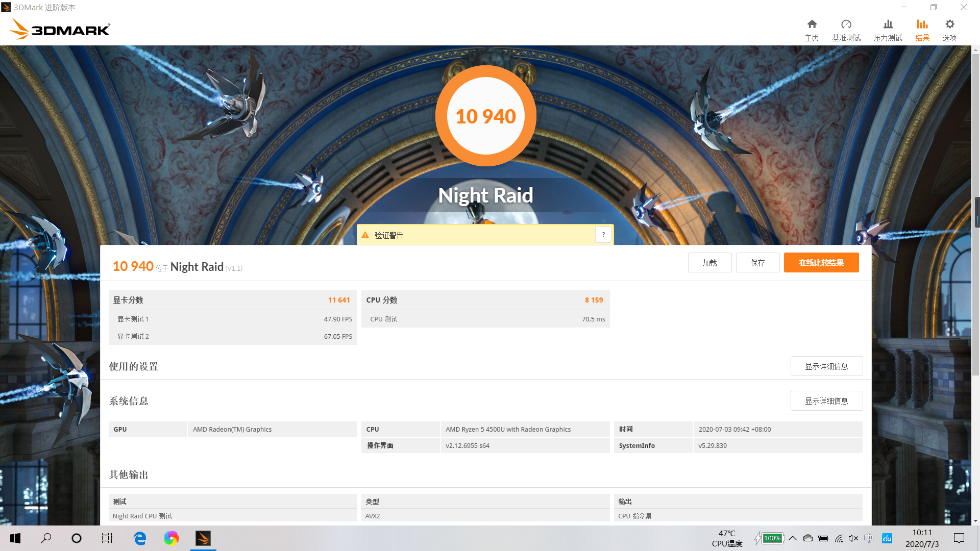Click the warning triangle in 验证警告 bar
The width and height of the screenshot is (980, 551).
coord(365,235)
